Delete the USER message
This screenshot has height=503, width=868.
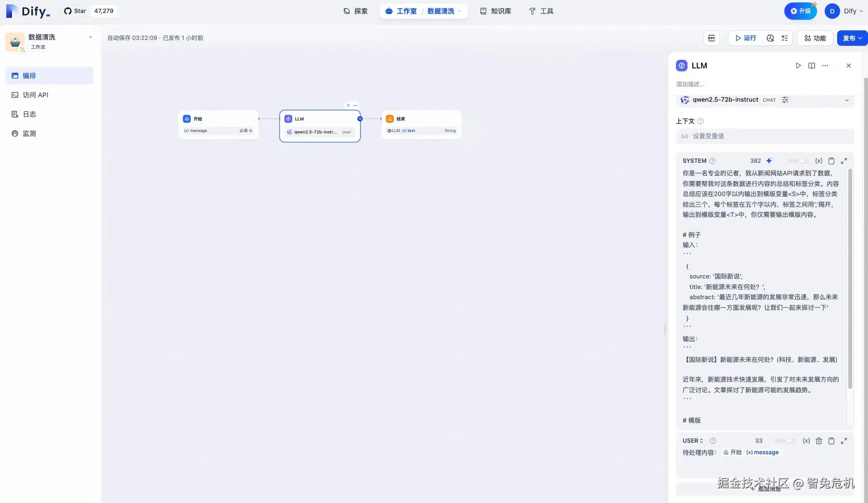coord(819,441)
